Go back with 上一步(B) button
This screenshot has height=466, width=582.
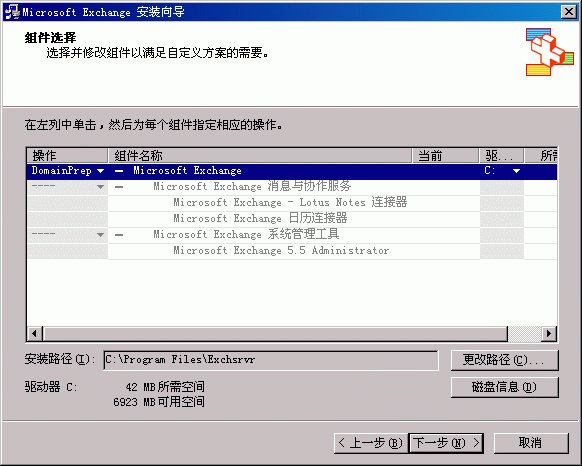tap(371, 443)
